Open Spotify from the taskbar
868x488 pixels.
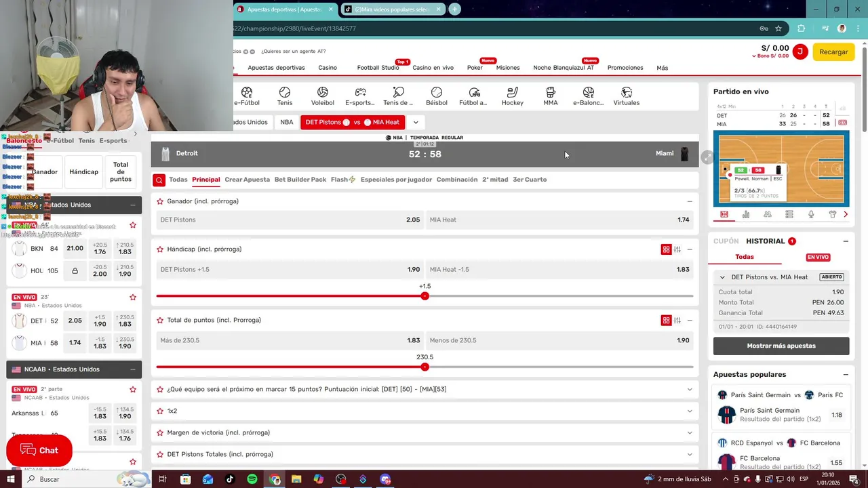click(252, 479)
